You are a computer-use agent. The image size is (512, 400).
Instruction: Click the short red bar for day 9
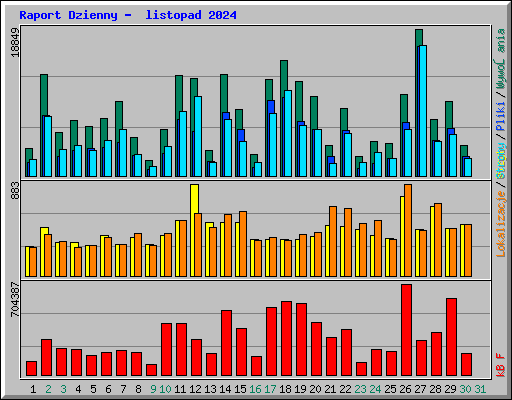[151, 370]
